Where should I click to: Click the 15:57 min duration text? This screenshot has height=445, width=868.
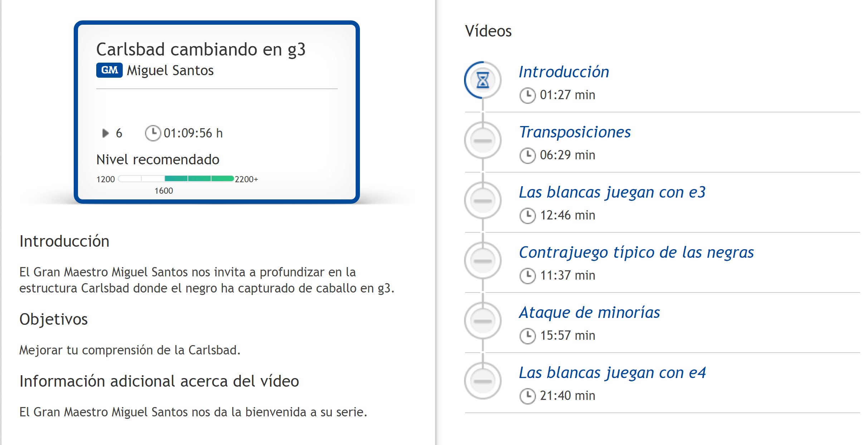[x=567, y=336]
